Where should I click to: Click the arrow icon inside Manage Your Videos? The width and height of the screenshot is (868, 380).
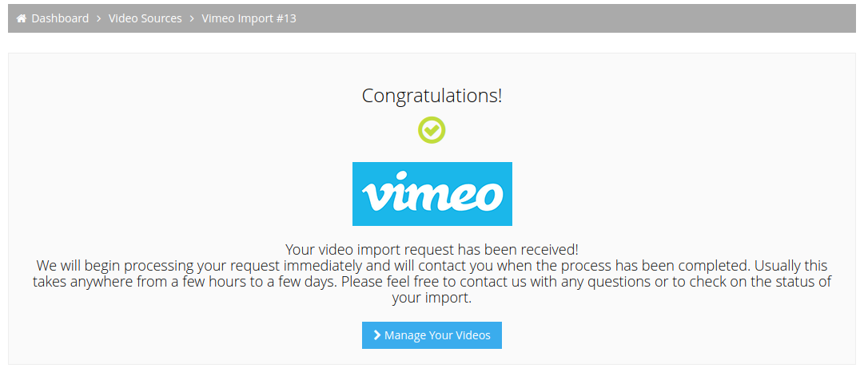coord(377,335)
